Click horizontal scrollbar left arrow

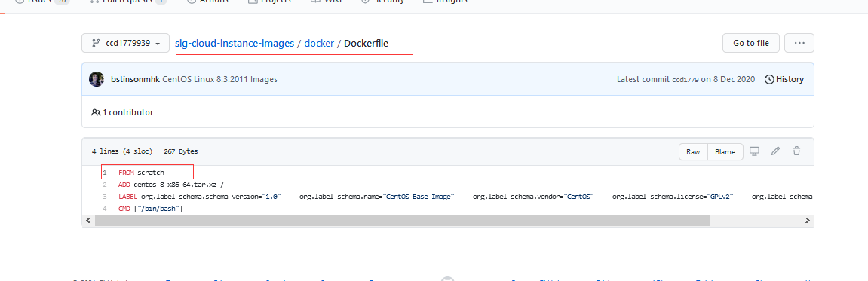click(88, 220)
